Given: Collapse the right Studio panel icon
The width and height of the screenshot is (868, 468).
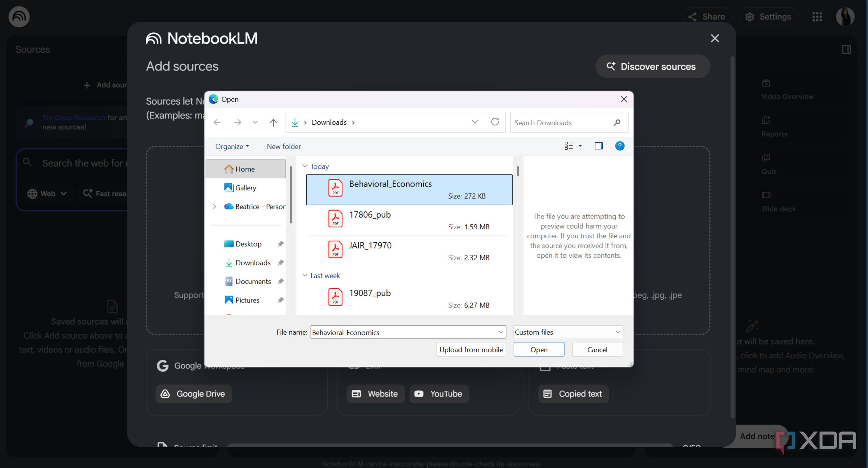Looking at the screenshot, I should (846, 49).
